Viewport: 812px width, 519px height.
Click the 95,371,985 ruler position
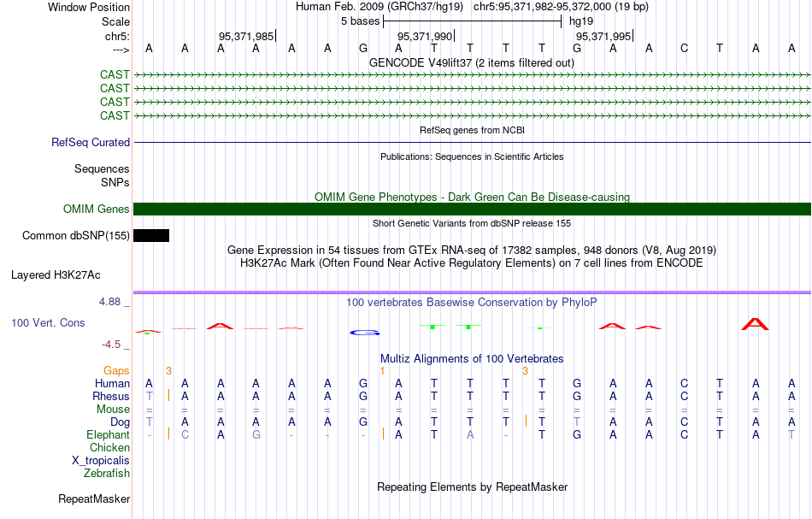[246, 36]
